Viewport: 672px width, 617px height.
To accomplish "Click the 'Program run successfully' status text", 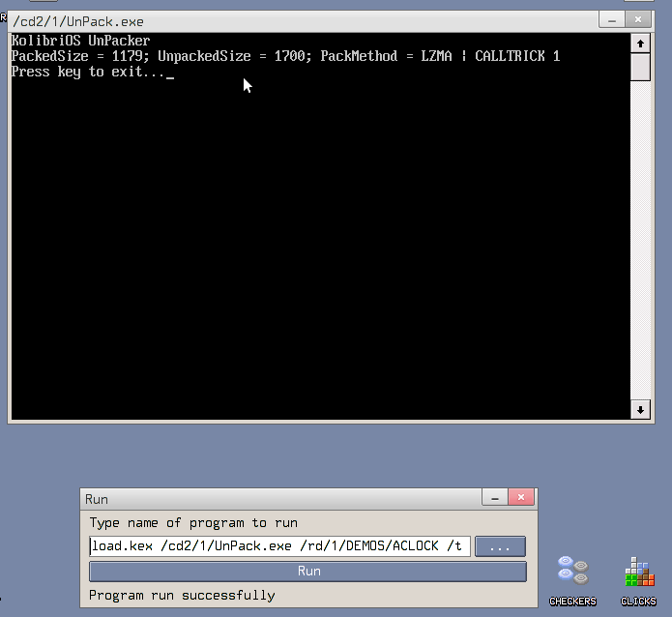I will coord(182,595).
